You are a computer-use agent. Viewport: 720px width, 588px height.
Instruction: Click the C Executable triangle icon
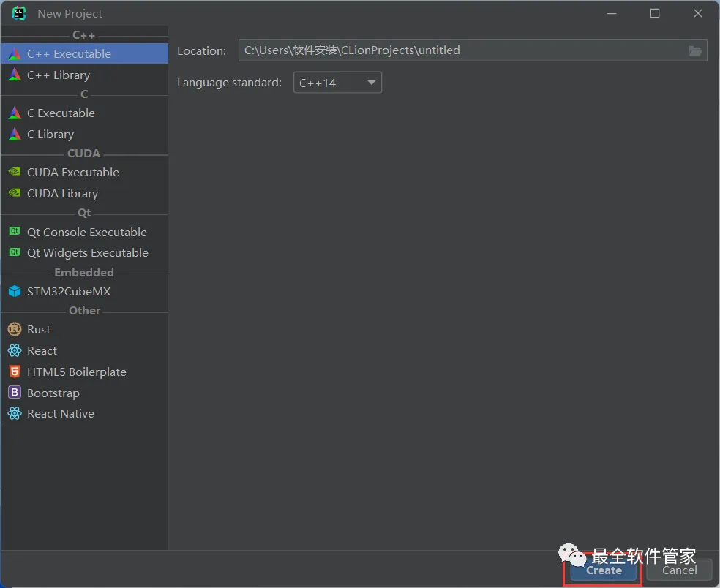15,113
